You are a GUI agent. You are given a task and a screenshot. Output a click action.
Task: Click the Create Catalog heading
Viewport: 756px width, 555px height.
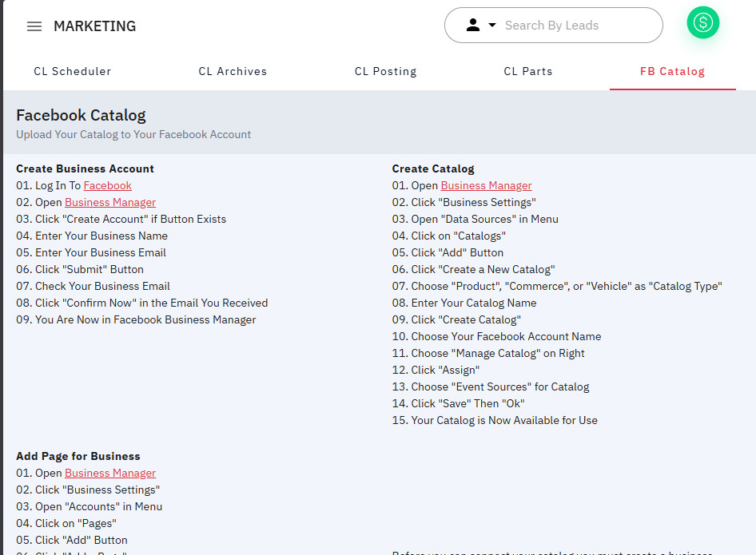[x=433, y=168]
